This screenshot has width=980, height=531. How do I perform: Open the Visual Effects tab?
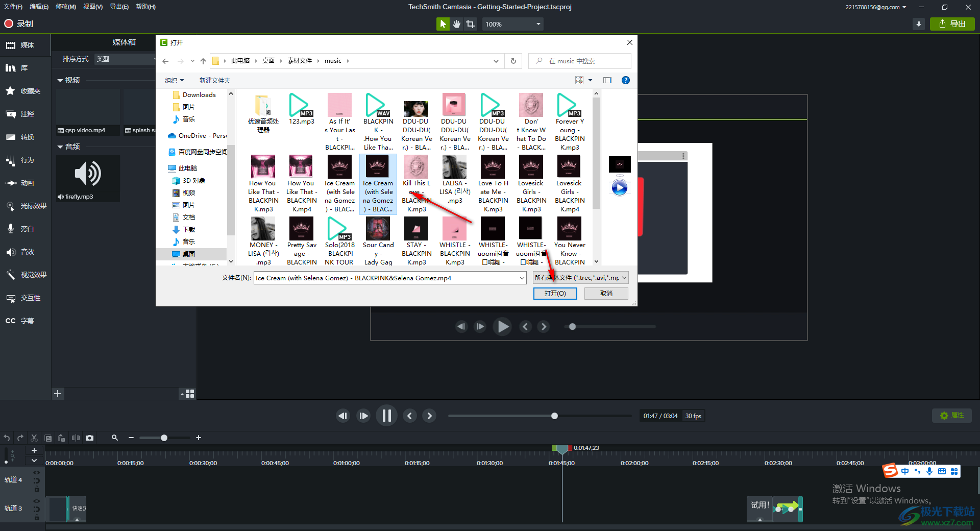click(26, 275)
